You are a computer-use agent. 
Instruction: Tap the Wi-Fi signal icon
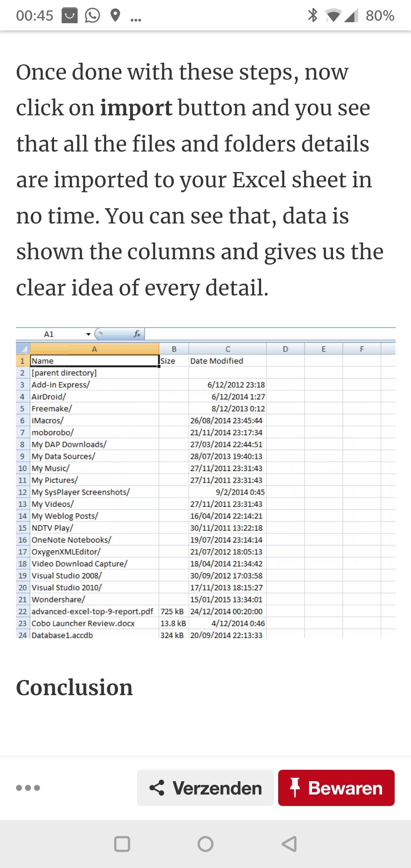pos(333,16)
